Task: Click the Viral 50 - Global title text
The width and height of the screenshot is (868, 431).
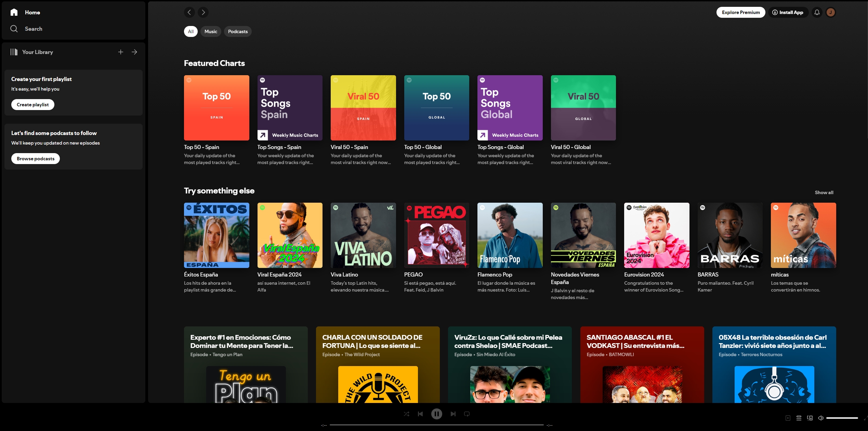Action: click(571, 147)
